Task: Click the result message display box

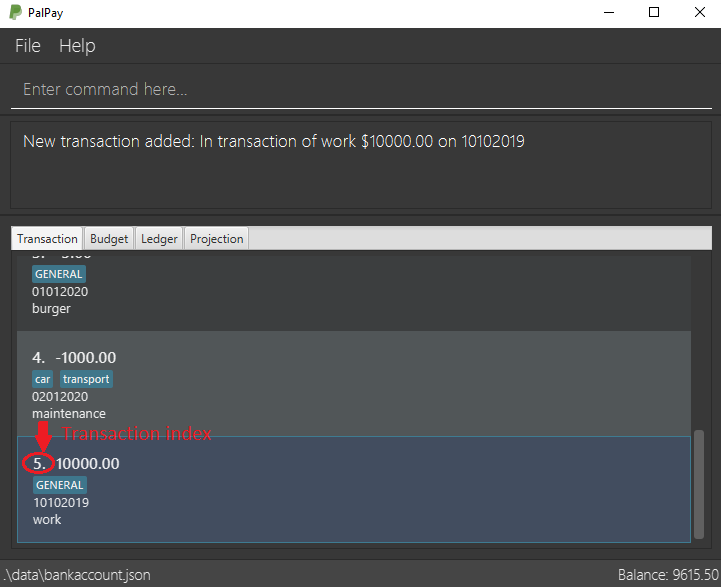Action: [x=361, y=165]
